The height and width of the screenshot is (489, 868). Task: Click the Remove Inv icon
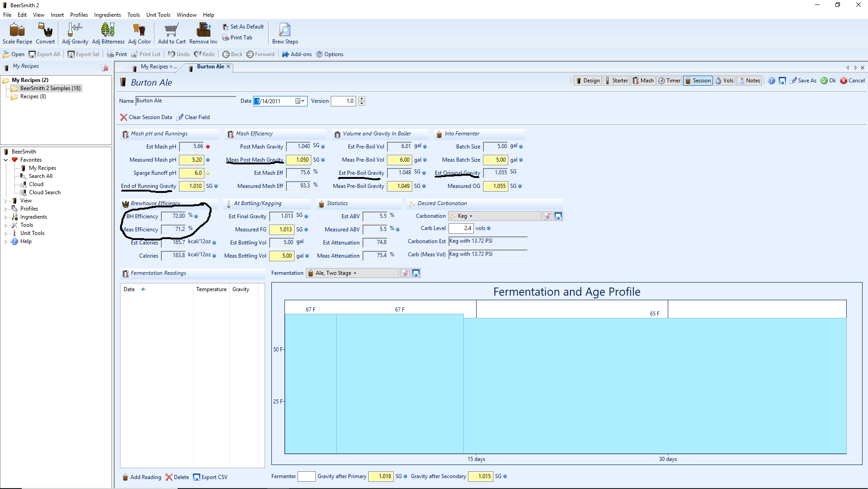[x=203, y=34]
